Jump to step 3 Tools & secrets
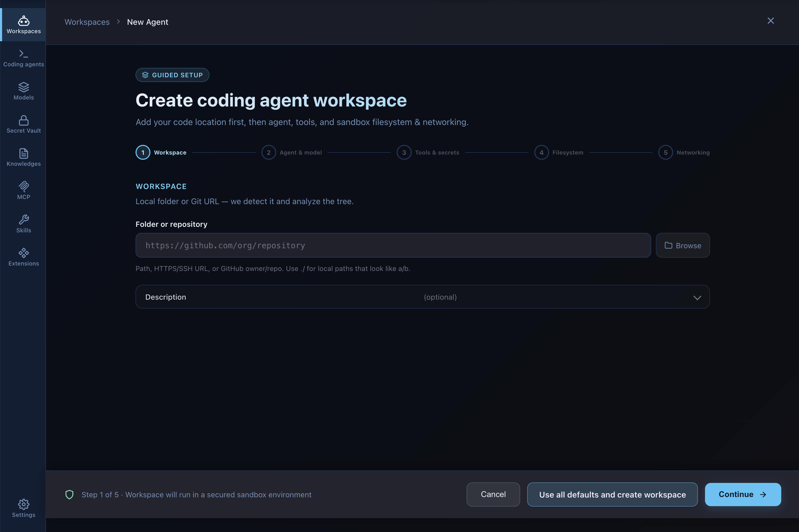 click(x=428, y=152)
